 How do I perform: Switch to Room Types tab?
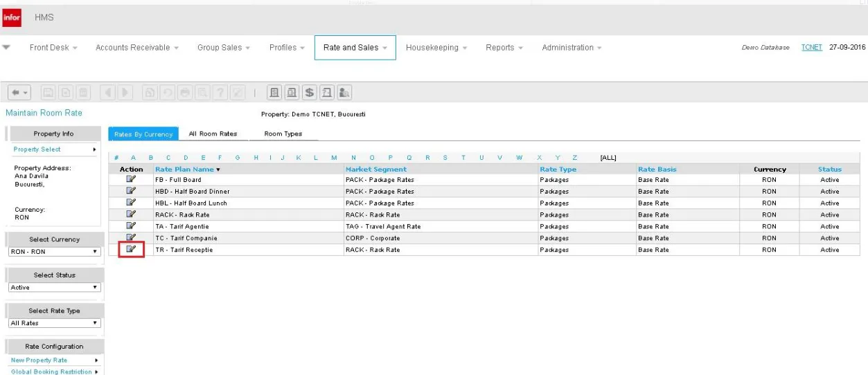(x=283, y=134)
